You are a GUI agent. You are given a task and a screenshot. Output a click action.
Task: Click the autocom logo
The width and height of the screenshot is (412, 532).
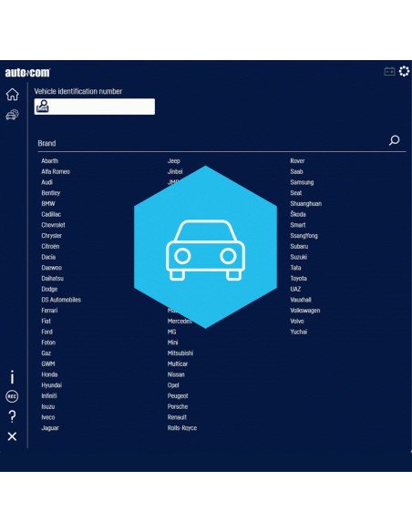(x=27, y=72)
